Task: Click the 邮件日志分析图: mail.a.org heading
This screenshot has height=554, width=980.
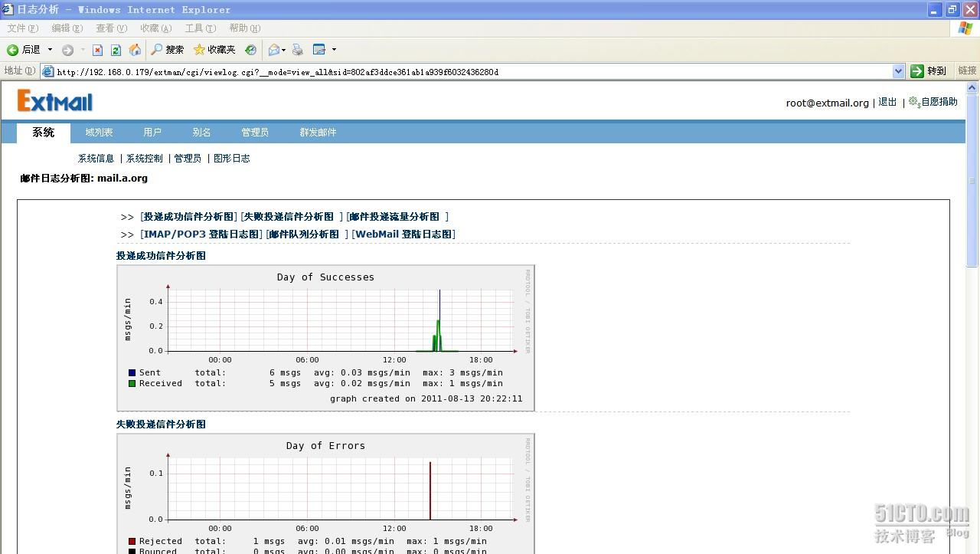Action: click(84, 179)
